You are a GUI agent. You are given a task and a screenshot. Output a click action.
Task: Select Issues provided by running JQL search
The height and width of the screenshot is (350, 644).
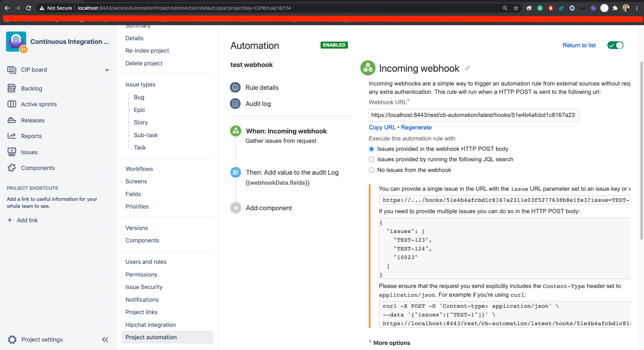point(371,160)
